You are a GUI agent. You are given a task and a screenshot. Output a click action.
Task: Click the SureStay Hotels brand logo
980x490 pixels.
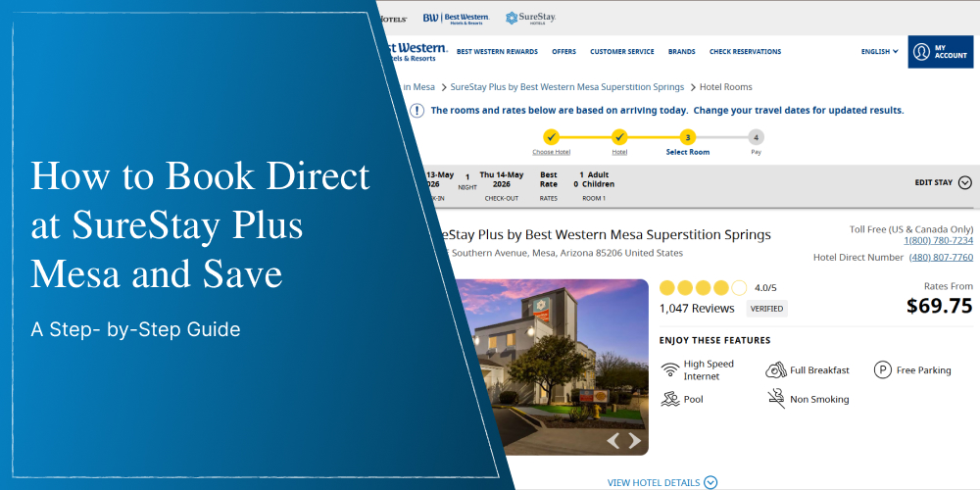click(x=530, y=18)
